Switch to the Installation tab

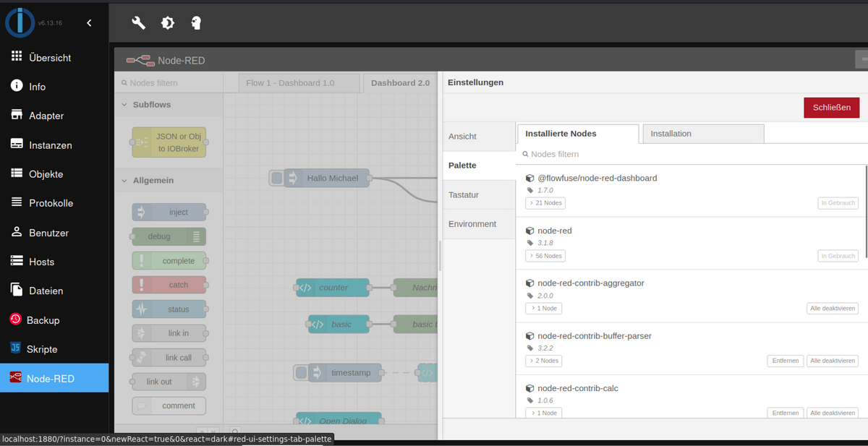(x=703, y=134)
